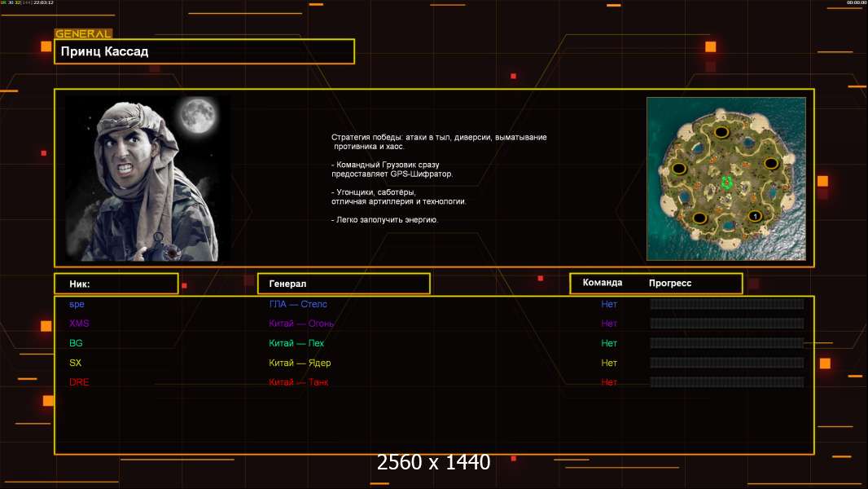Screen dimensions: 868x489
Task: Click the "Генерал" column header
Action: (x=344, y=284)
